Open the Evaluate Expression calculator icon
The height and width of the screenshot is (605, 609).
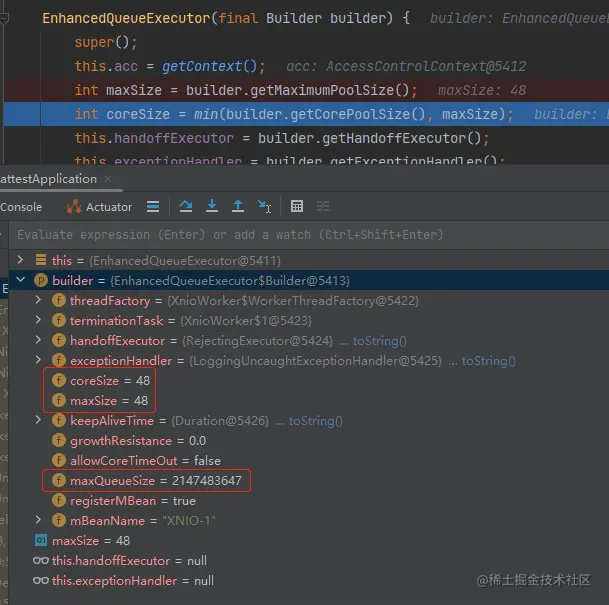[297, 206]
